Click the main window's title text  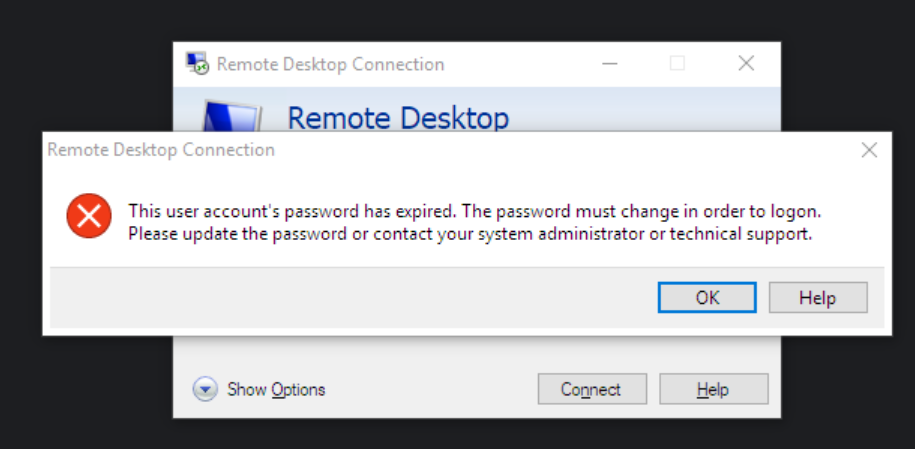[x=330, y=64]
